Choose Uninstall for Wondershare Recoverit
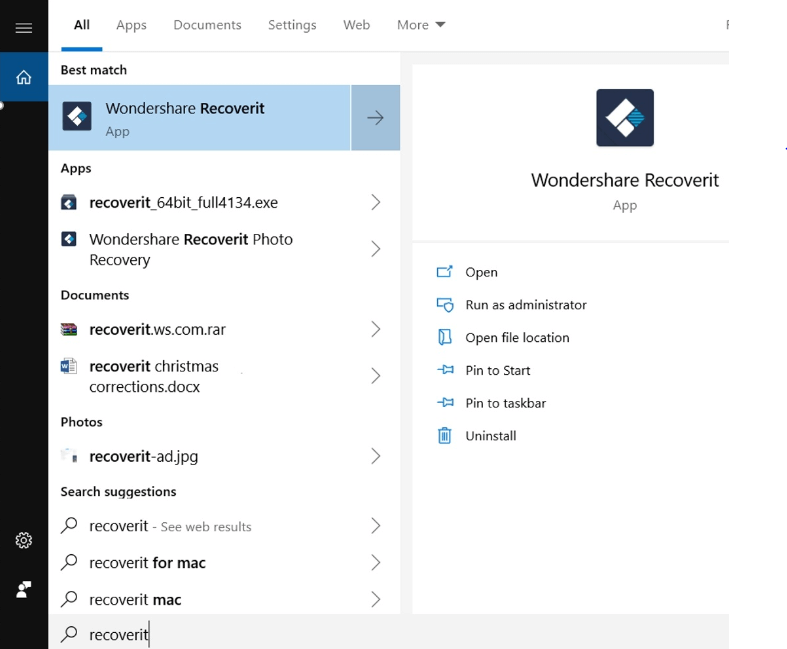 point(491,436)
